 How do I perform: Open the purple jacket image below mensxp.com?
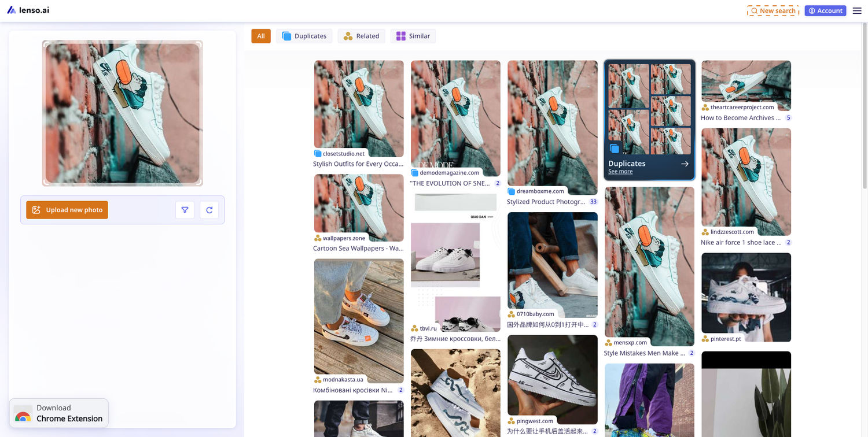[649, 400]
